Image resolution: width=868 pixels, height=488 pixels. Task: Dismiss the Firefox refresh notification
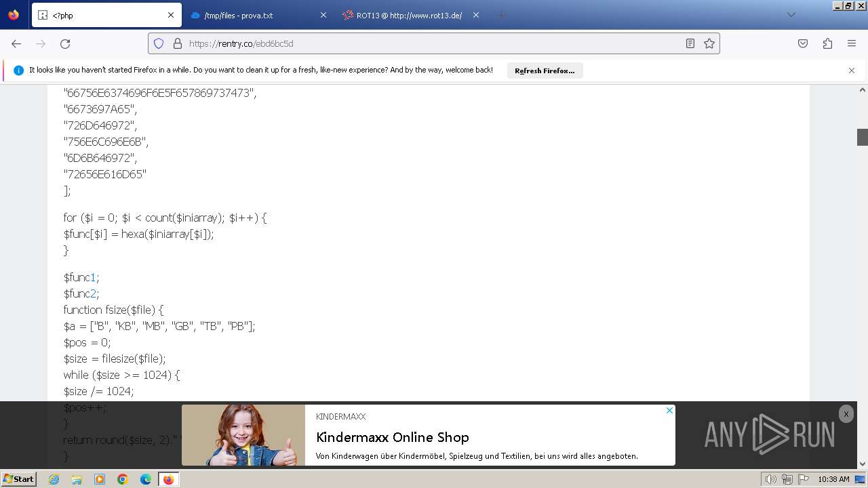point(852,70)
